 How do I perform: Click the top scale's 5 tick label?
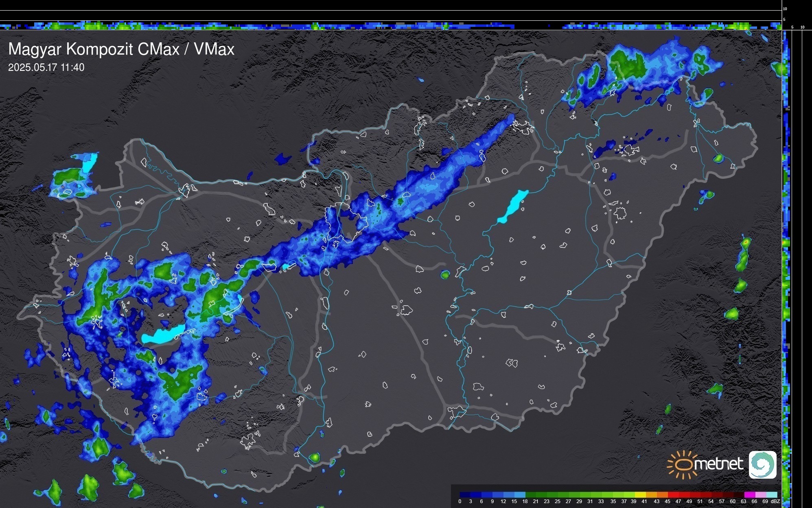pyautogui.click(x=784, y=20)
